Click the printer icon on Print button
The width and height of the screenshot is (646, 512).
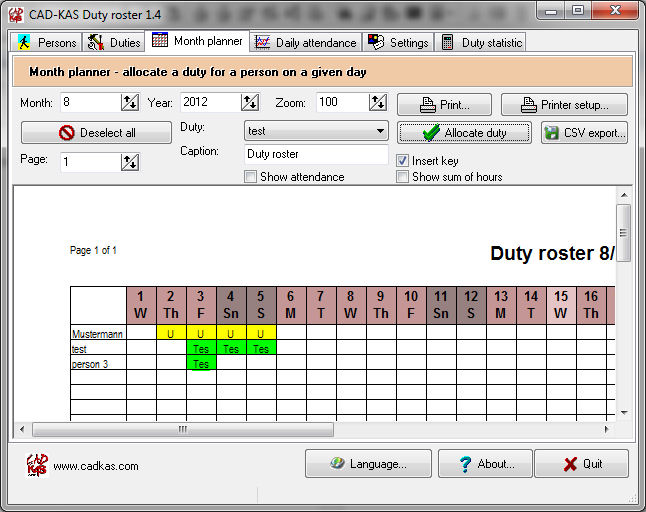427,105
